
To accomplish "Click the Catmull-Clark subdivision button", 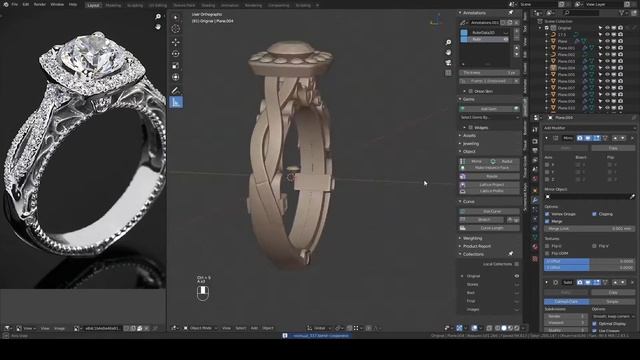I will (x=567, y=301).
